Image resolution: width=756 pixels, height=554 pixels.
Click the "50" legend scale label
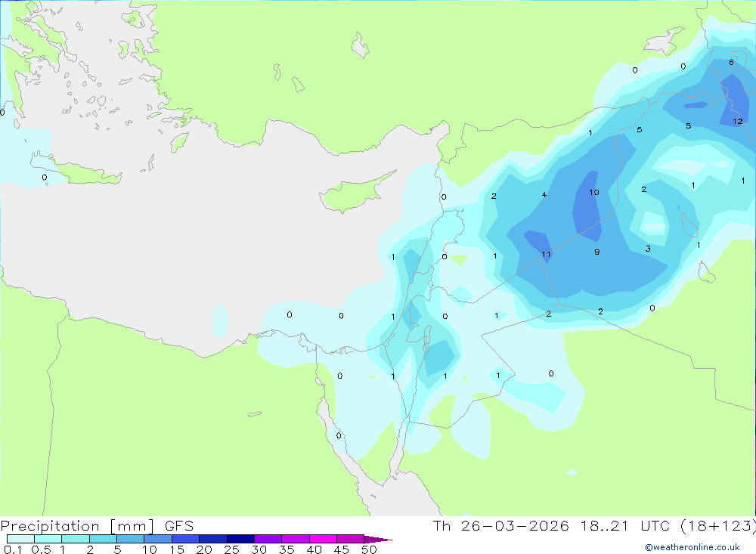[369, 549]
